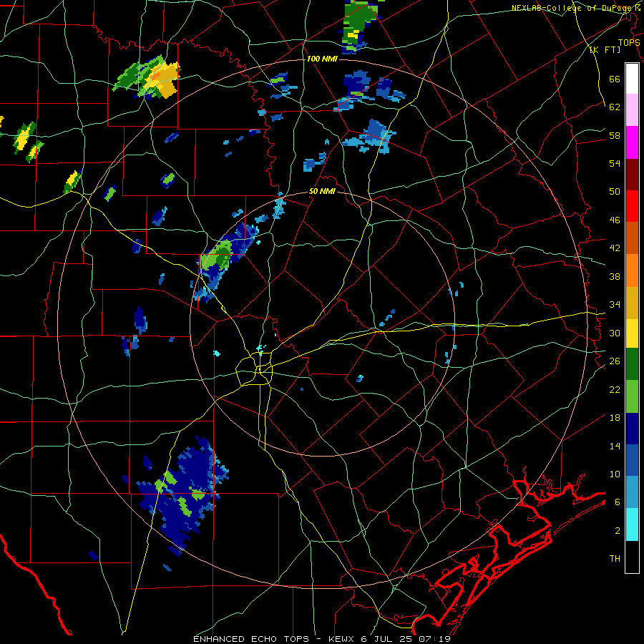This screenshot has width=644, height=644.
Task: Click the 54 legend value
Action: click(615, 163)
